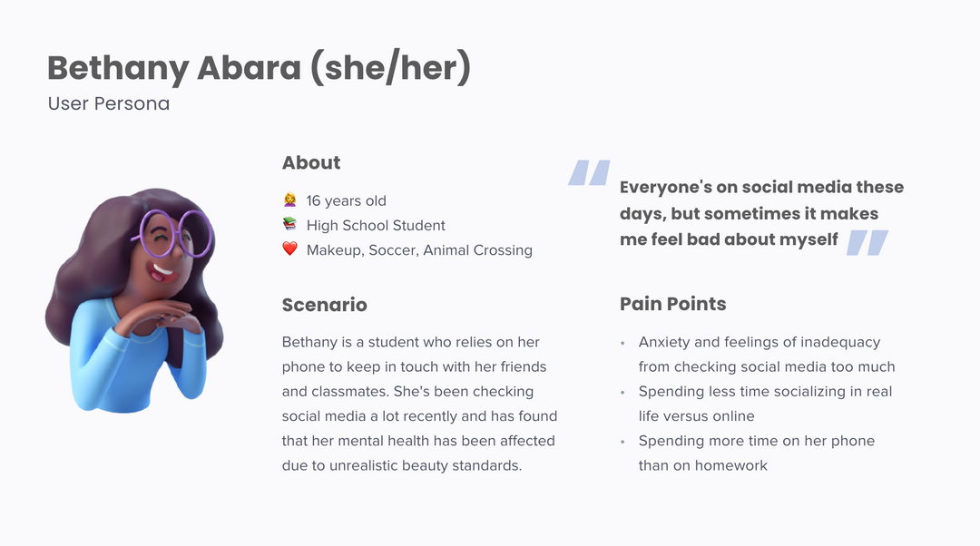The height and width of the screenshot is (546, 980).
Task: Click the About heading
Action: coord(311,162)
